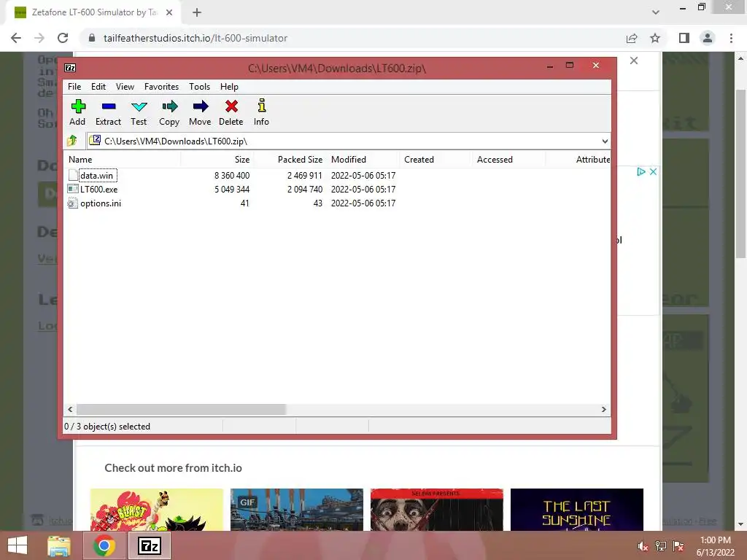This screenshot has width=747, height=560.
Task: Sort by the Packed Size column header
Action: (290, 160)
